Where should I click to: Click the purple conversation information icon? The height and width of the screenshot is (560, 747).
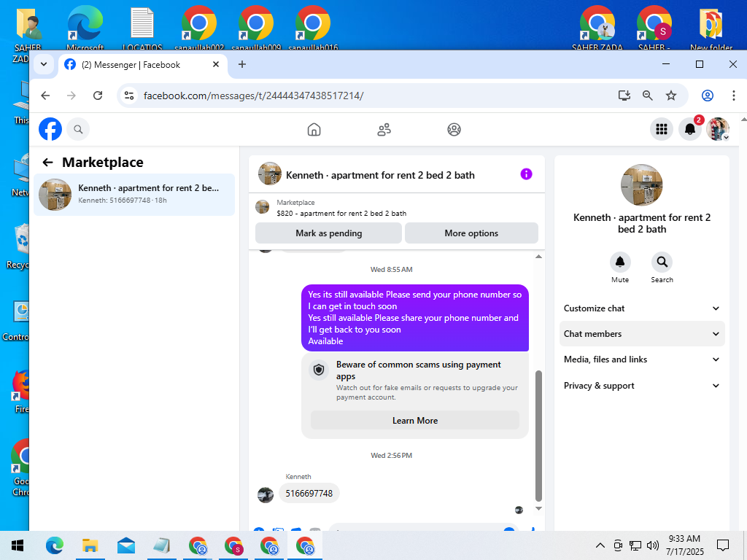[x=526, y=174]
